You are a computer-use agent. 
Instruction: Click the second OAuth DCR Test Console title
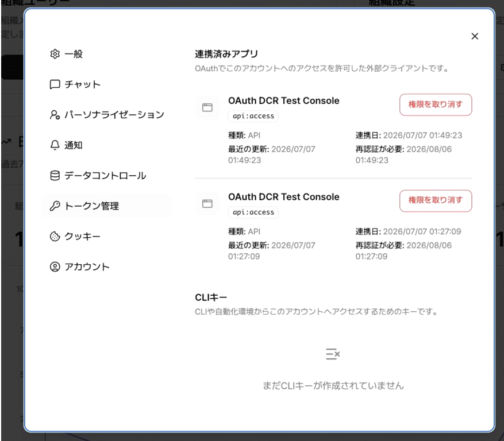pyautogui.click(x=284, y=196)
